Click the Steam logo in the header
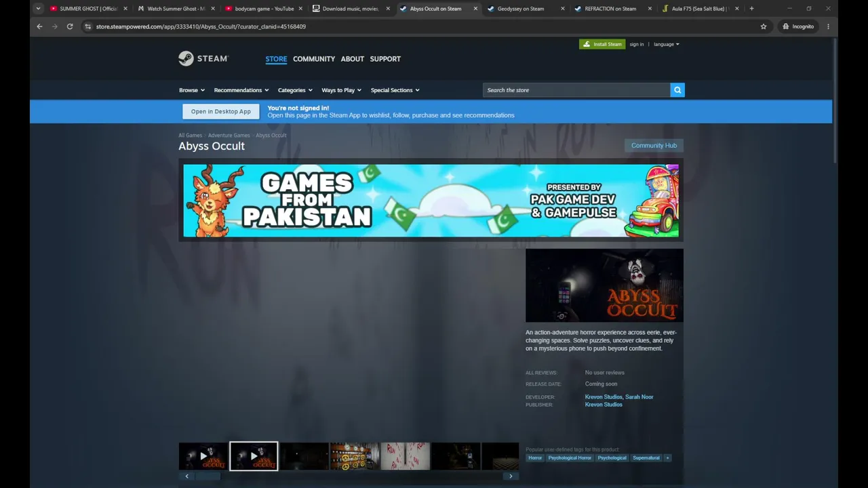This screenshot has width=868, height=488. pos(203,58)
